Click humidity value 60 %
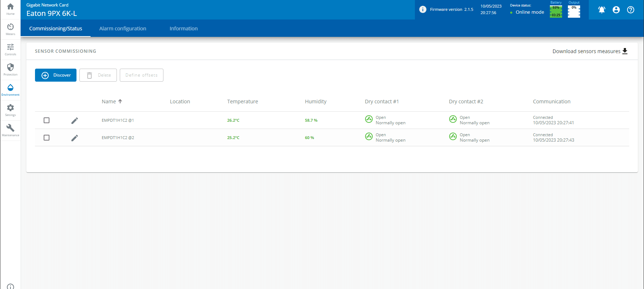644x289 pixels. 309,138
